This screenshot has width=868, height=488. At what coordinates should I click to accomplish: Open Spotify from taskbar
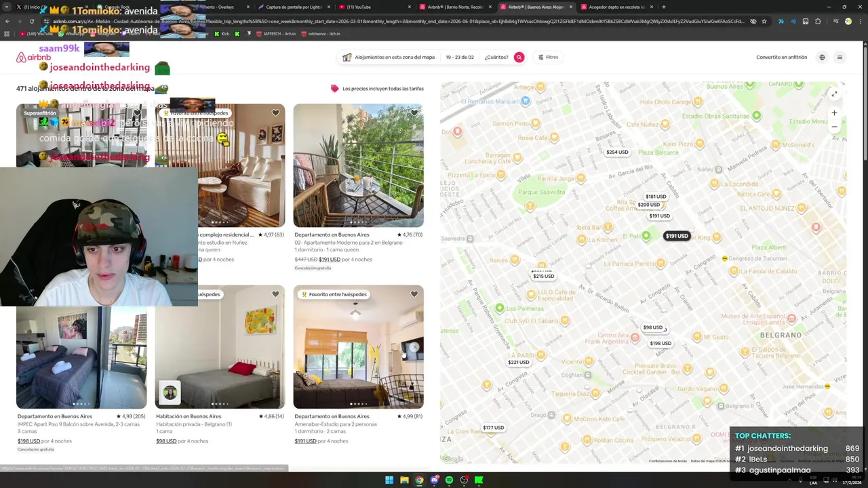(449, 480)
